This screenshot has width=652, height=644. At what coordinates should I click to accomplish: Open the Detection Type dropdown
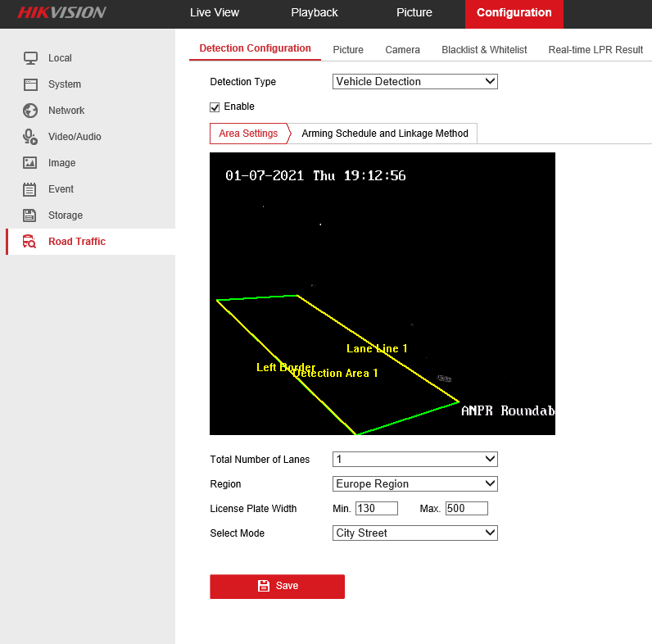tap(414, 82)
